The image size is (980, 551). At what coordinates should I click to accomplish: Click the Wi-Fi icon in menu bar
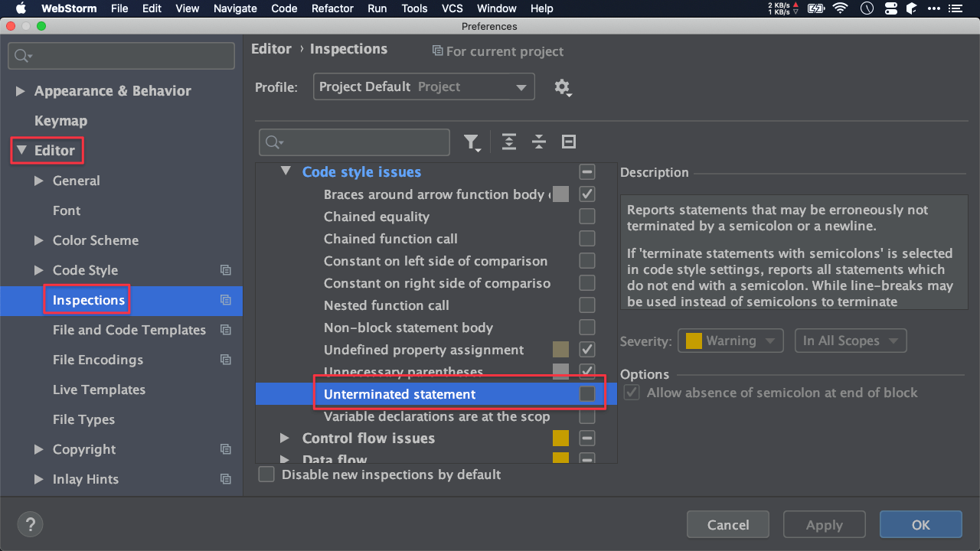(841, 8)
